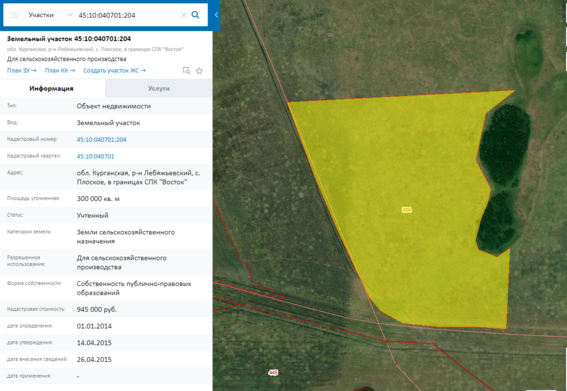Click the search field containing 45:10:040701:204
The height and width of the screenshot is (391, 567).
pos(128,15)
